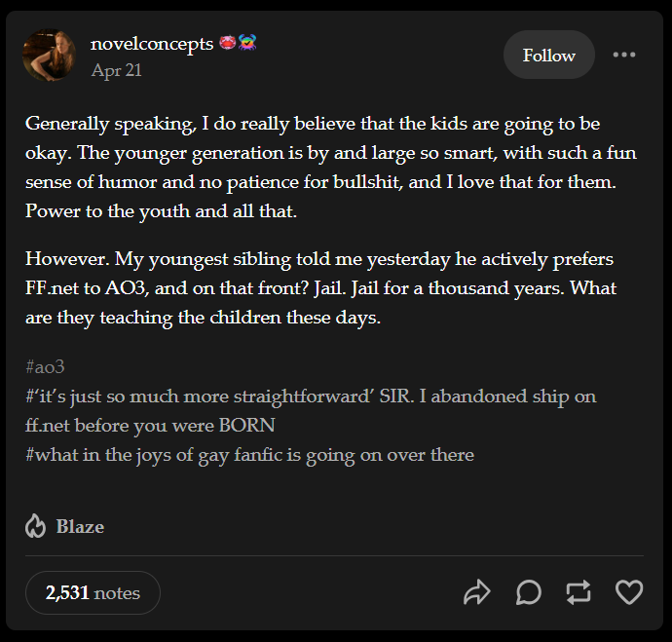
Task: Click the red crab badge icon
Action: pos(227,43)
